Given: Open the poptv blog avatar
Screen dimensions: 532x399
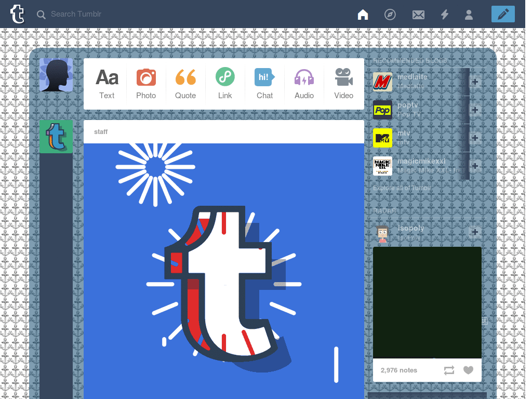Looking at the screenshot, I should point(382,110).
